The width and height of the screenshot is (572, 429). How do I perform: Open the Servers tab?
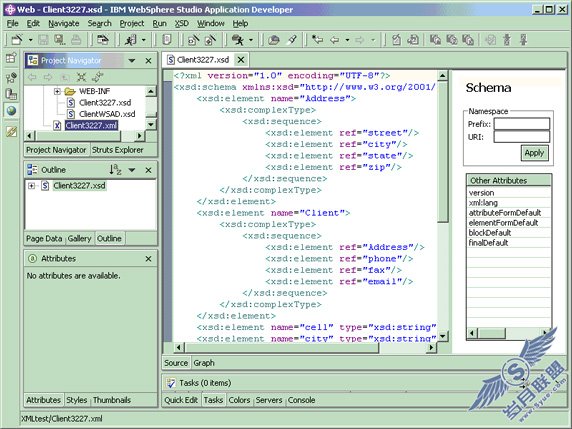pos(269,400)
